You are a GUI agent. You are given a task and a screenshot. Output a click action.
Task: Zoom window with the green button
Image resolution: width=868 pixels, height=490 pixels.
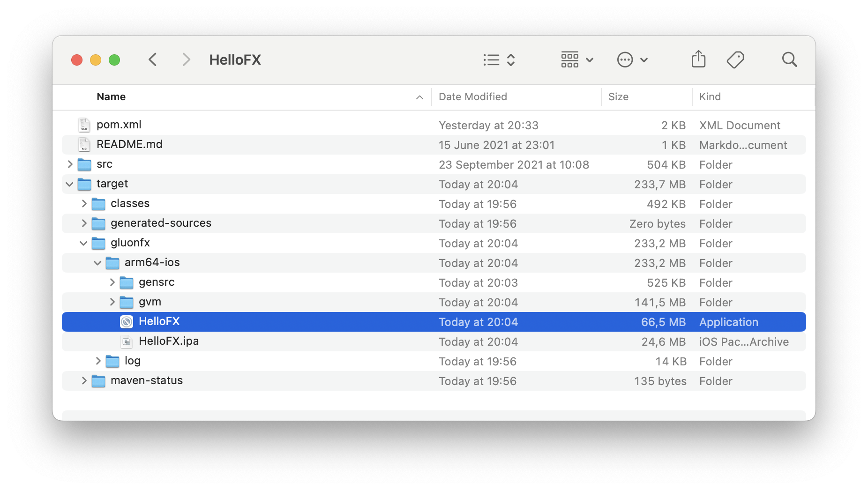pos(114,60)
